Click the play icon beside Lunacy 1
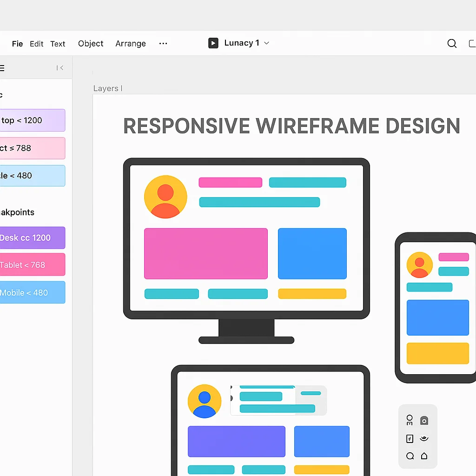Screen dimensions: 476x476 [213, 43]
